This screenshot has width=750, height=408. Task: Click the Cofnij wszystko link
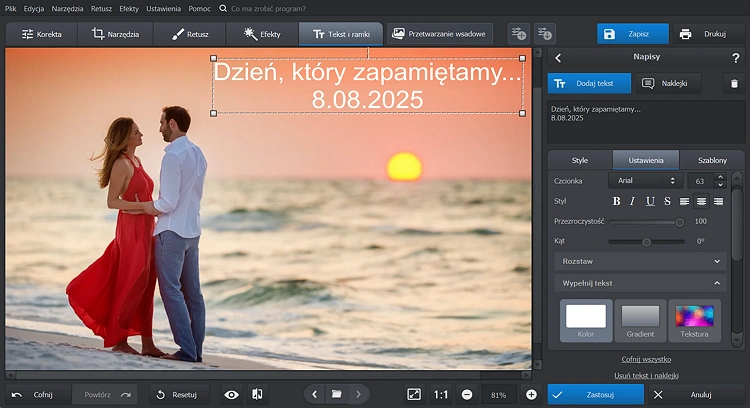click(x=646, y=359)
